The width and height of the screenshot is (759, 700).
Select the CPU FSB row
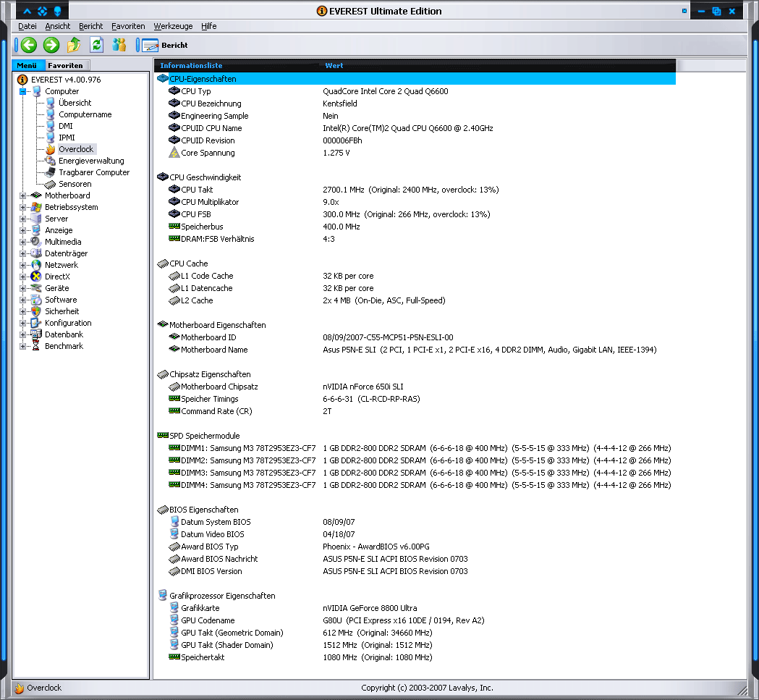[x=415, y=214]
